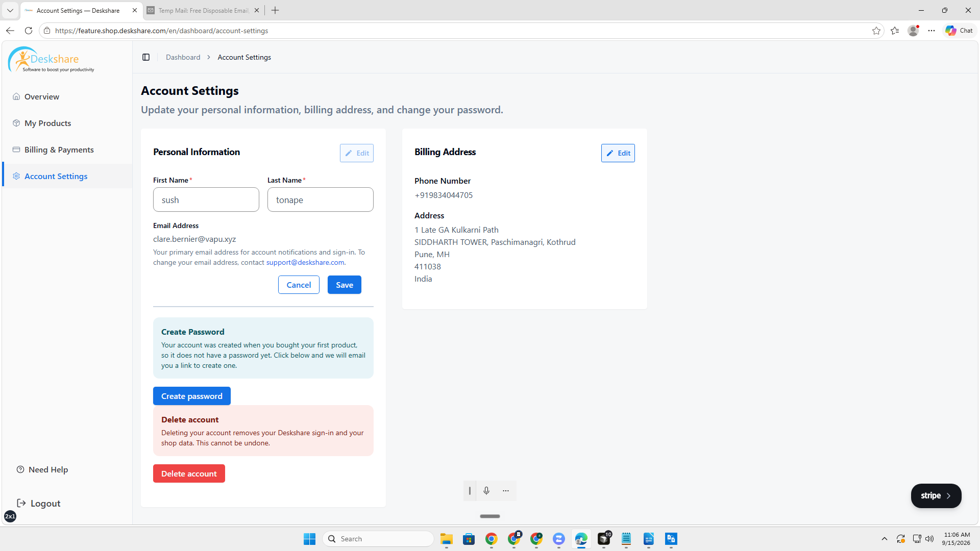
Task: Log out using the Logout item
Action: point(39,503)
